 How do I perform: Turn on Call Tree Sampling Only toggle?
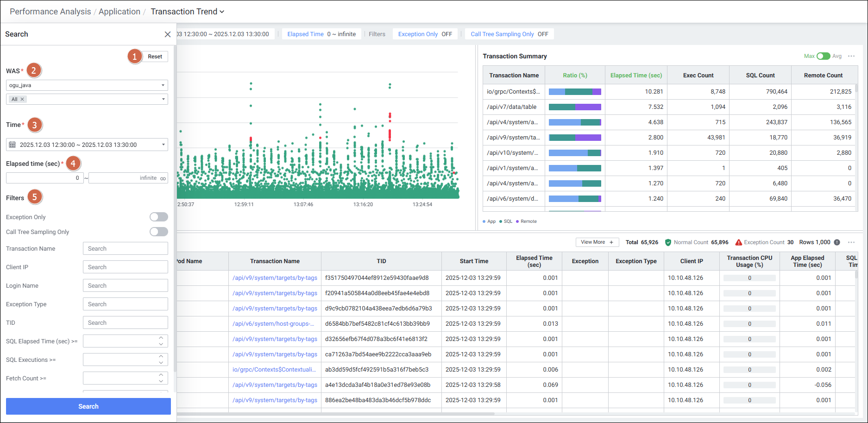[158, 232]
